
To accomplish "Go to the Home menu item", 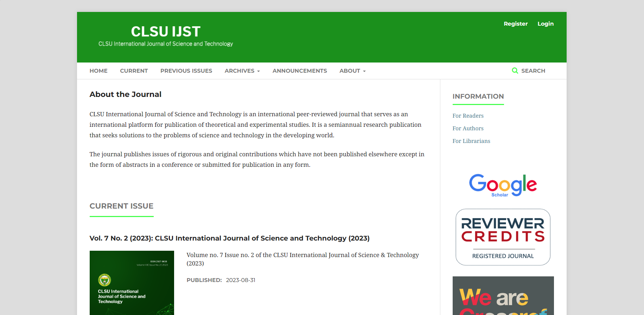I will [x=98, y=71].
